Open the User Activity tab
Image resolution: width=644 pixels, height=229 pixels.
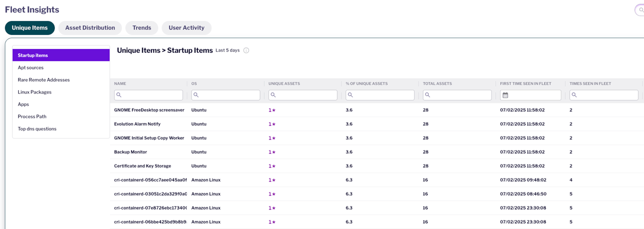186,28
